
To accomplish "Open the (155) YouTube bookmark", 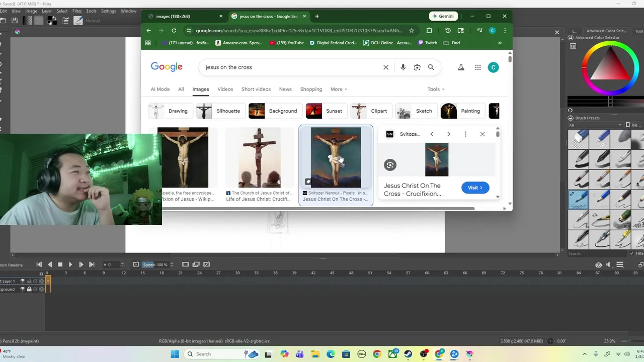I will coord(286,43).
